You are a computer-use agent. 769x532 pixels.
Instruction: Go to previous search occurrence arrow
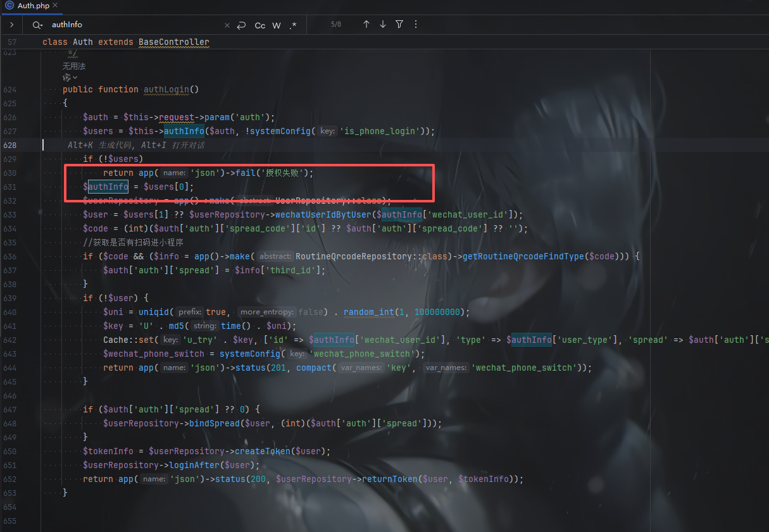[x=366, y=25]
